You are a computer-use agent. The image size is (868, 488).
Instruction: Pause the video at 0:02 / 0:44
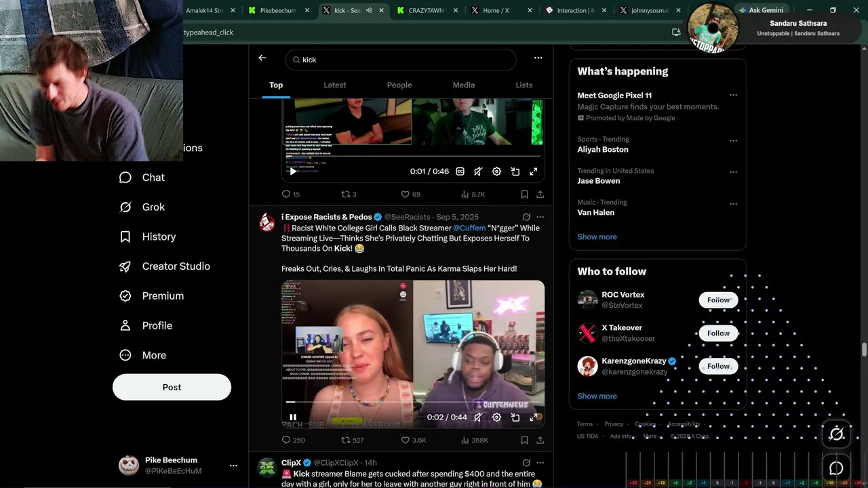coord(293,418)
